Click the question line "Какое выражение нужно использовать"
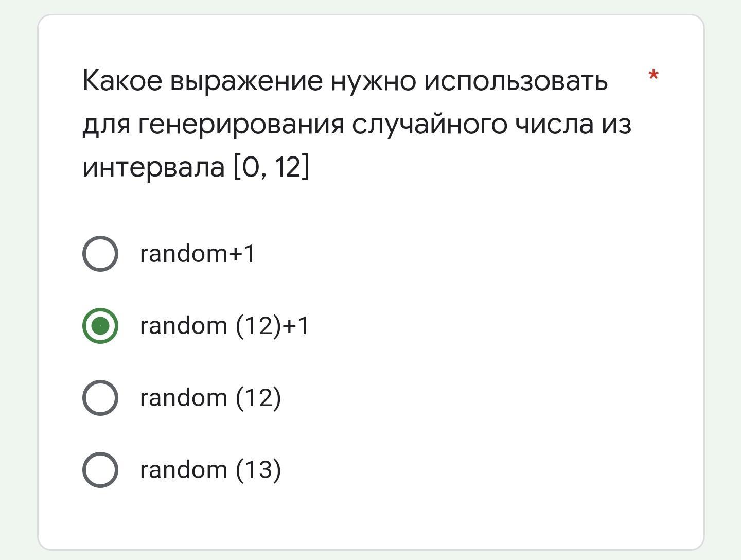Viewport: 741px width, 560px height. [345, 81]
